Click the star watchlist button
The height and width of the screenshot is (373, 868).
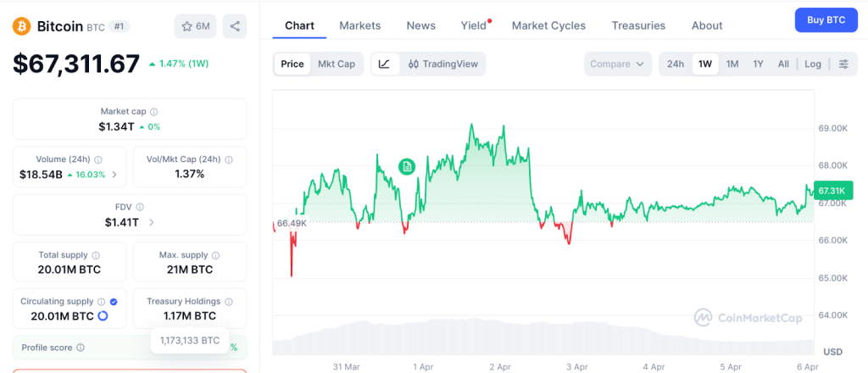196,26
